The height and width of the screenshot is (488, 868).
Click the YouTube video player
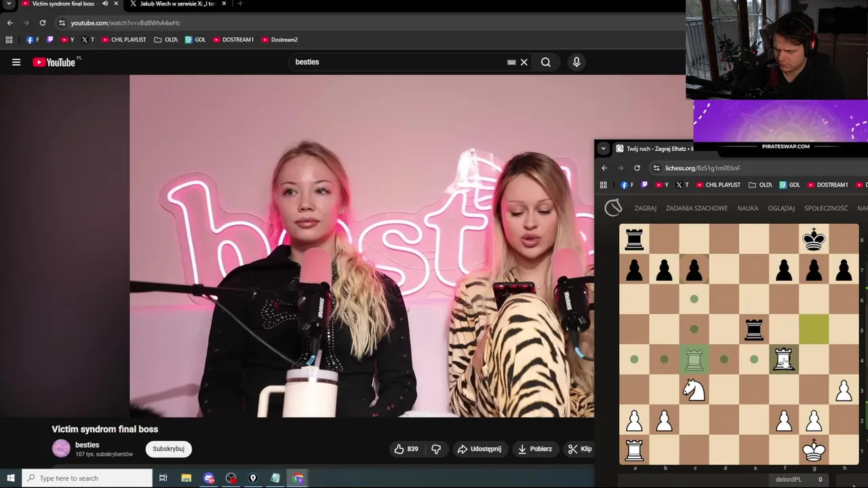click(x=361, y=246)
